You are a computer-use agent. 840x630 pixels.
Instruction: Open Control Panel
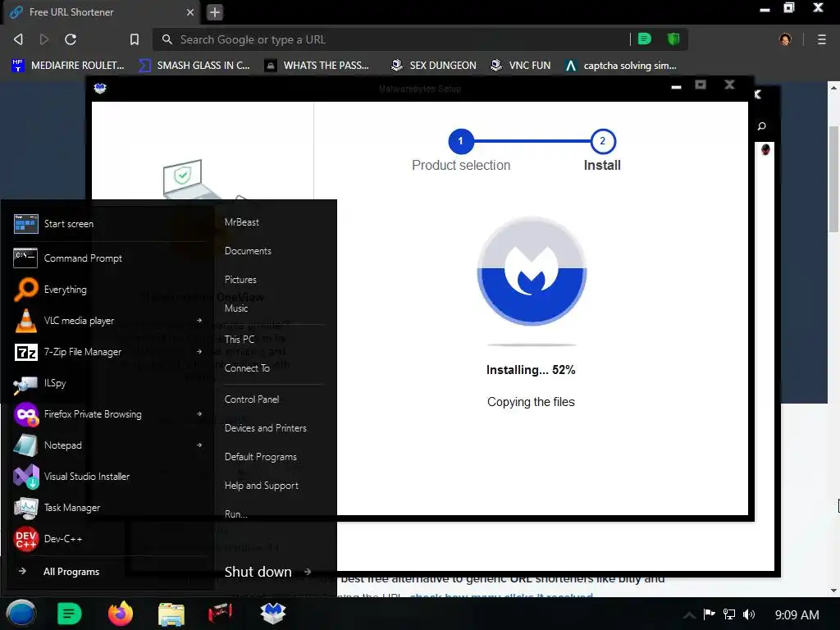(x=252, y=399)
